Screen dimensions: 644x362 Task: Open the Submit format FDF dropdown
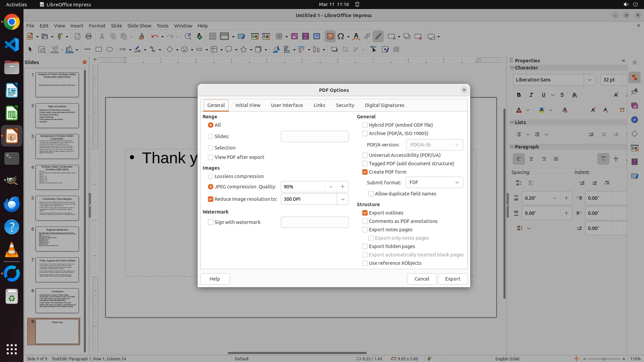point(434,182)
